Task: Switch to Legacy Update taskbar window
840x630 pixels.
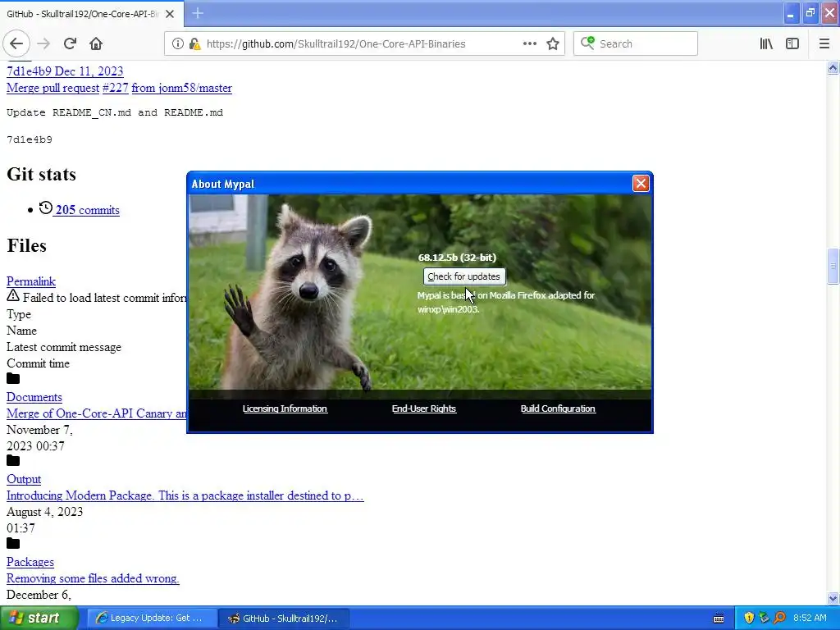Action: point(152,619)
